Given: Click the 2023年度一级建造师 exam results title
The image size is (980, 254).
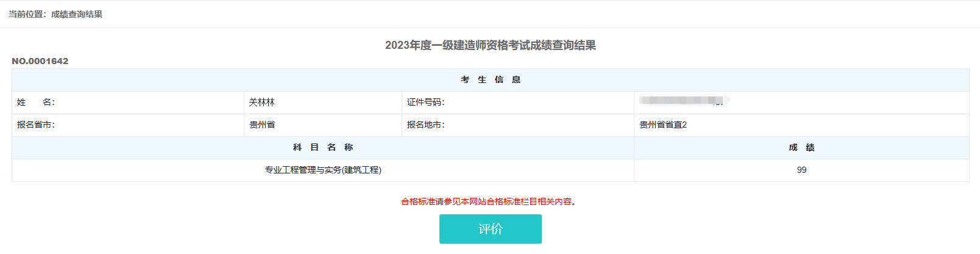Looking at the screenshot, I should (x=490, y=45).
